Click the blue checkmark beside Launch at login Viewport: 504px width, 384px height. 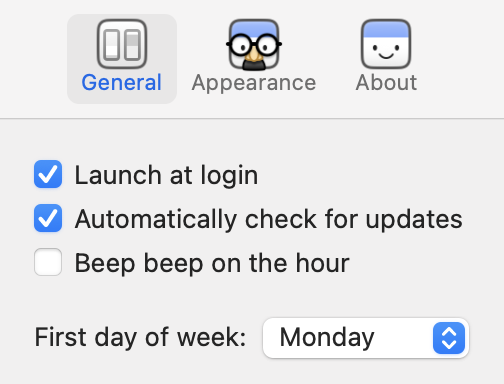48,174
